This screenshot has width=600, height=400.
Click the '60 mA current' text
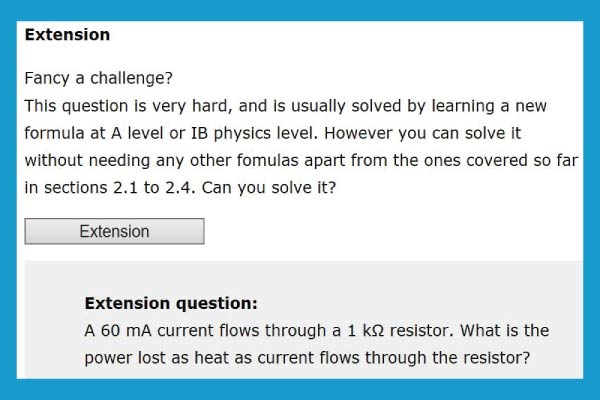coord(161,331)
